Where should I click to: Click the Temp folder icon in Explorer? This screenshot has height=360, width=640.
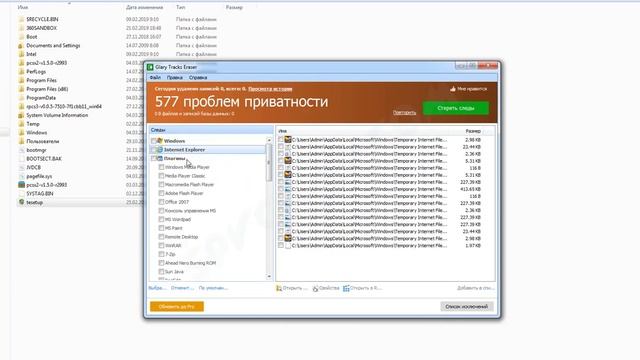point(21,124)
